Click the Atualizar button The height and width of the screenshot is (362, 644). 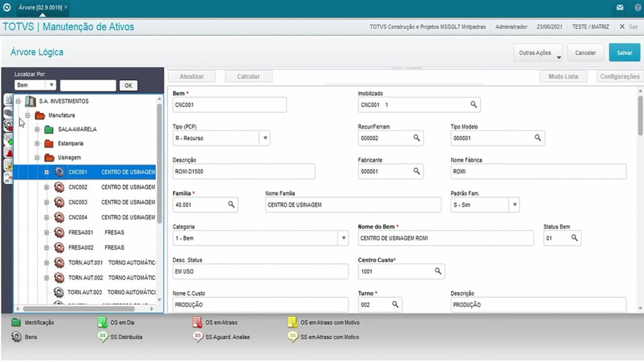pos(191,76)
